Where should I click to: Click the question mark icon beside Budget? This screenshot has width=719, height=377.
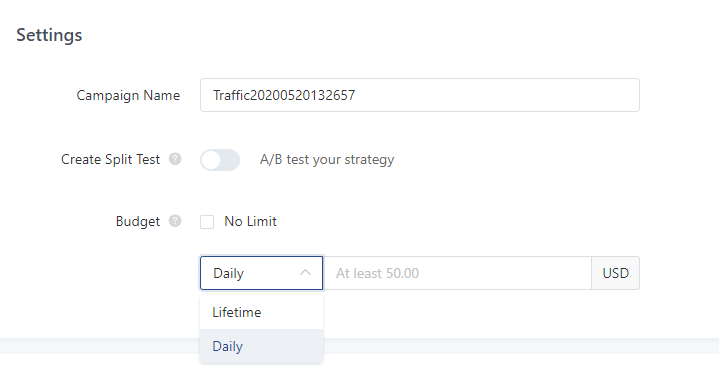click(175, 221)
